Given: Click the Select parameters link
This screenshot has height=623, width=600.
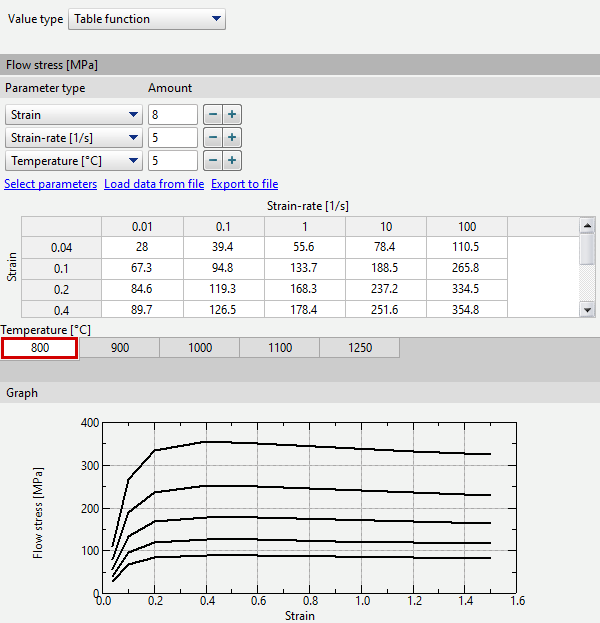Looking at the screenshot, I should pos(51,184).
